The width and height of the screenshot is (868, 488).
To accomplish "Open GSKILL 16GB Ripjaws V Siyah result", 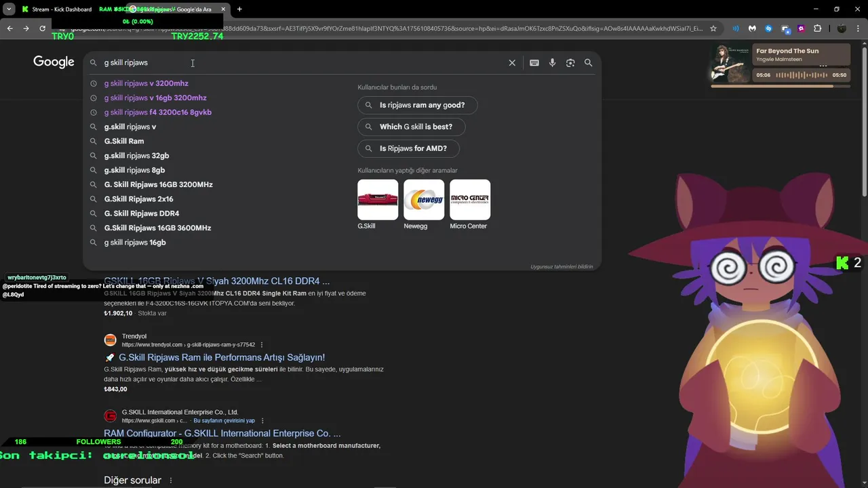I will pos(217,281).
